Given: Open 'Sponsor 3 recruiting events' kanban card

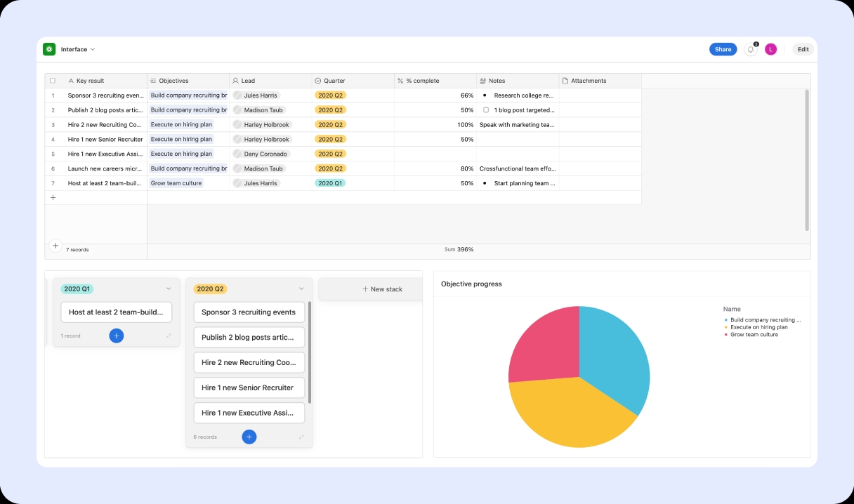Looking at the screenshot, I should click(x=249, y=312).
